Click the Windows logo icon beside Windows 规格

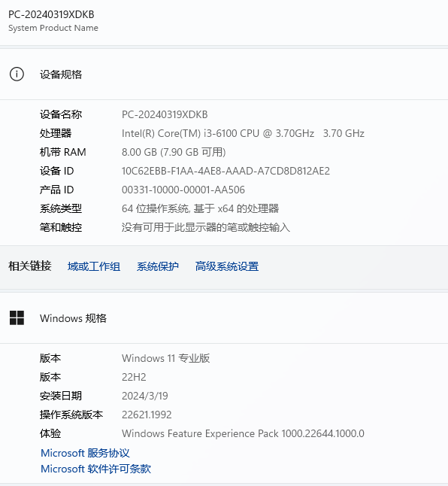point(17,318)
